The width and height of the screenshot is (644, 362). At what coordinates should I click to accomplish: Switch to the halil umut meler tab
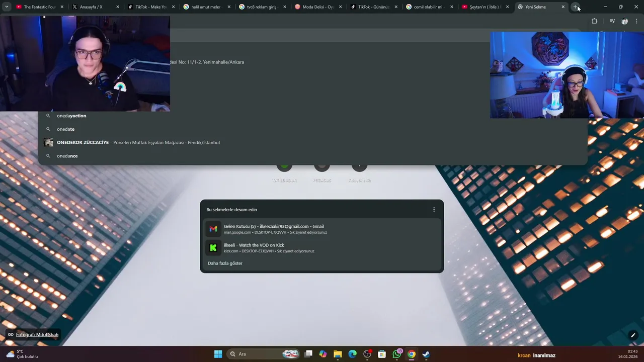point(206,7)
